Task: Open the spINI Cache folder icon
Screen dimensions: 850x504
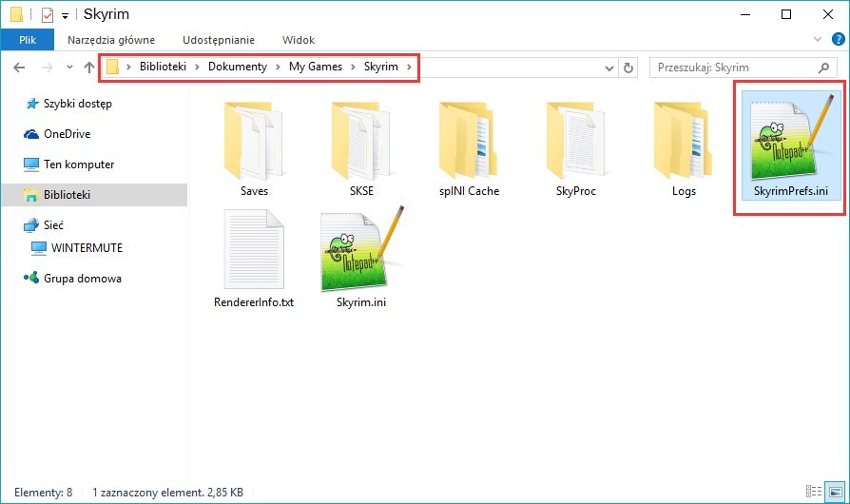Action: click(469, 141)
